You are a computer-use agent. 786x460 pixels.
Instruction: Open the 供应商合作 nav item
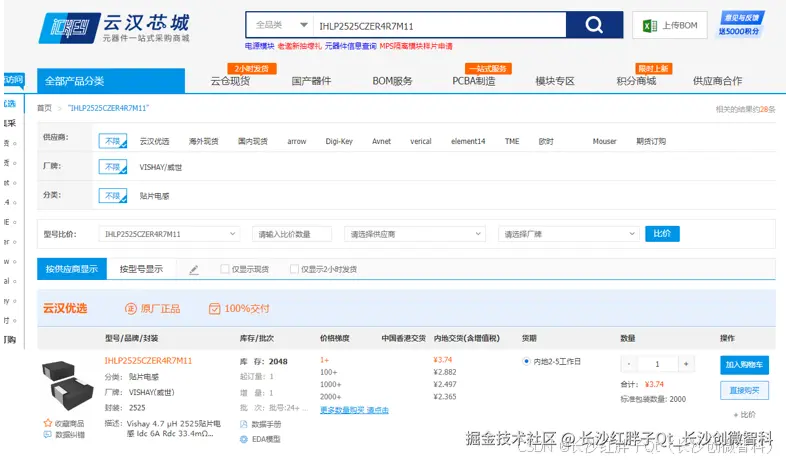pos(717,81)
